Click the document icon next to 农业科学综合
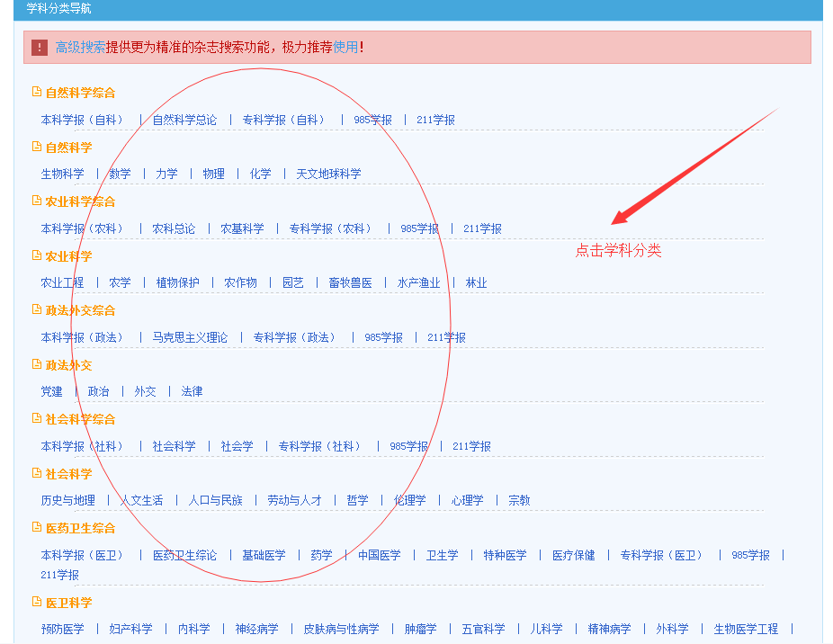833x644 pixels. [37, 201]
